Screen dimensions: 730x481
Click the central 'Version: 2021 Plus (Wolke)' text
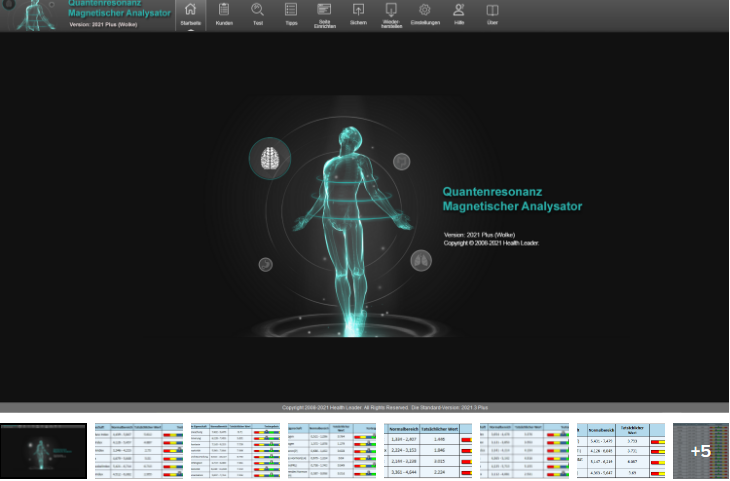[x=479, y=235]
